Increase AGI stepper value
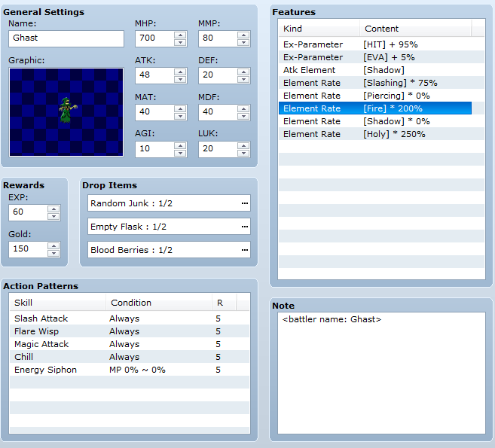 180,145
